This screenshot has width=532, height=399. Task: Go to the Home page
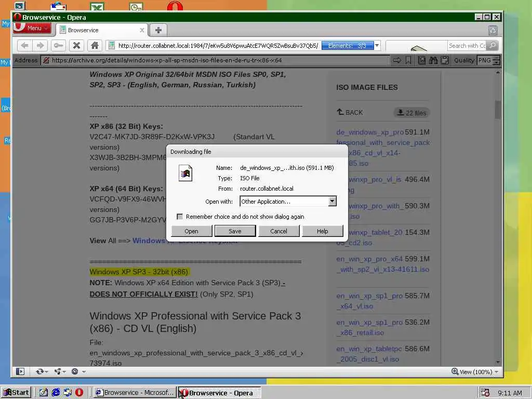coord(95,46)
